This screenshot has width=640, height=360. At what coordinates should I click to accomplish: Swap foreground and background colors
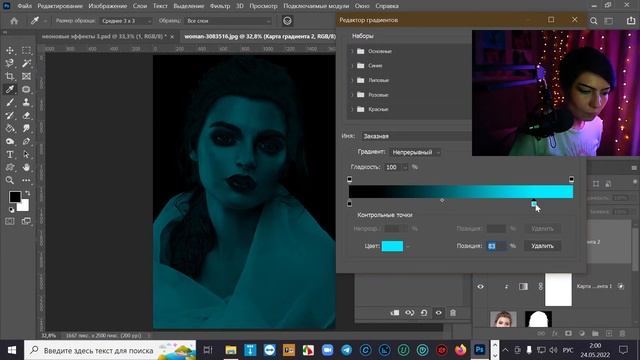pyautogui.click(x=27, y=193)
